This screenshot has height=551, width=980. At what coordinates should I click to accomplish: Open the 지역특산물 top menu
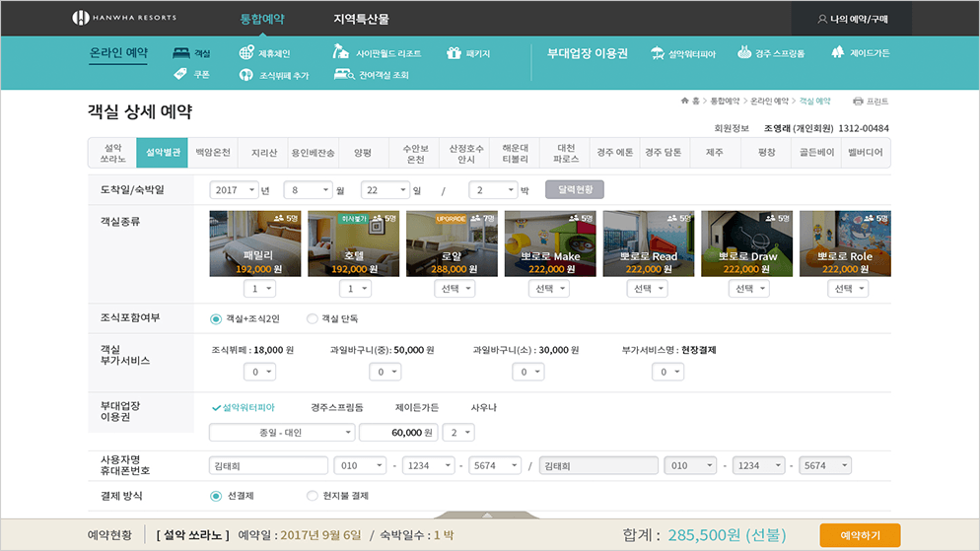click(361, 19)
